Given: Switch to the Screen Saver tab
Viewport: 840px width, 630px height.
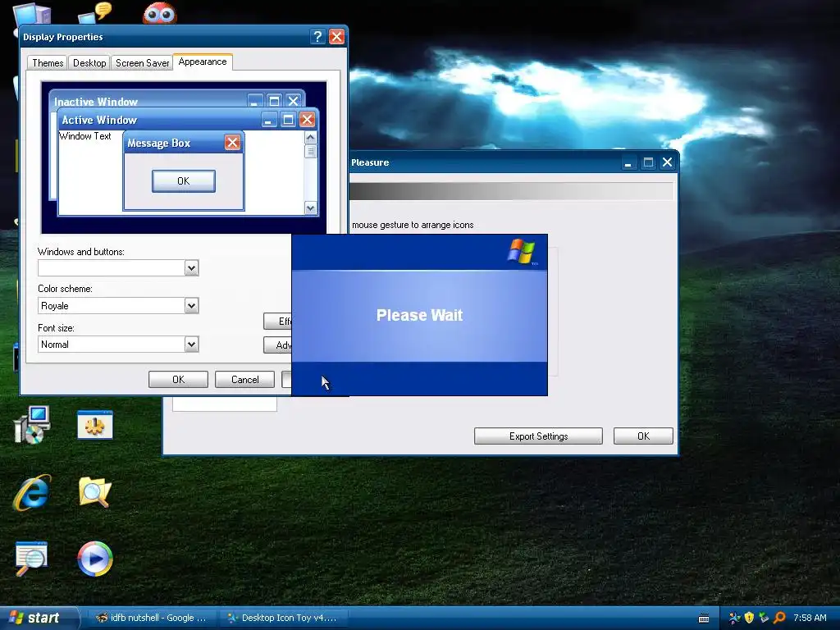Looking at the screenshot, I should 142,63.
